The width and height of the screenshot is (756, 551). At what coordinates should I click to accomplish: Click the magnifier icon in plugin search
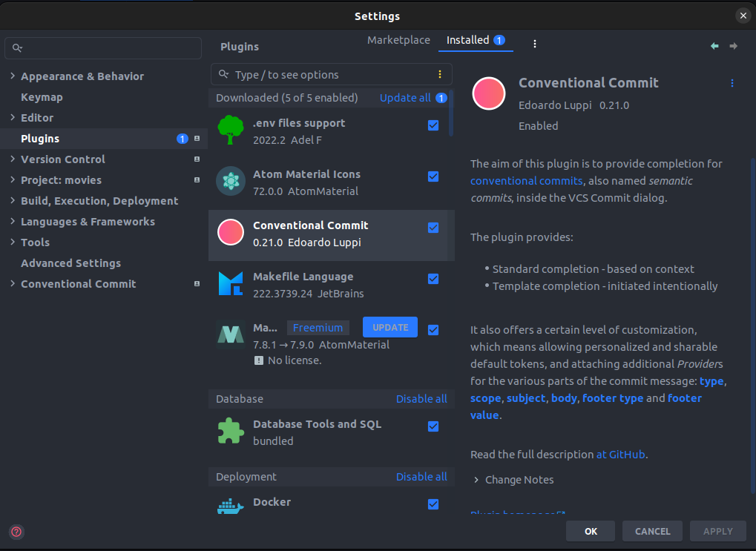click(223, 74)
